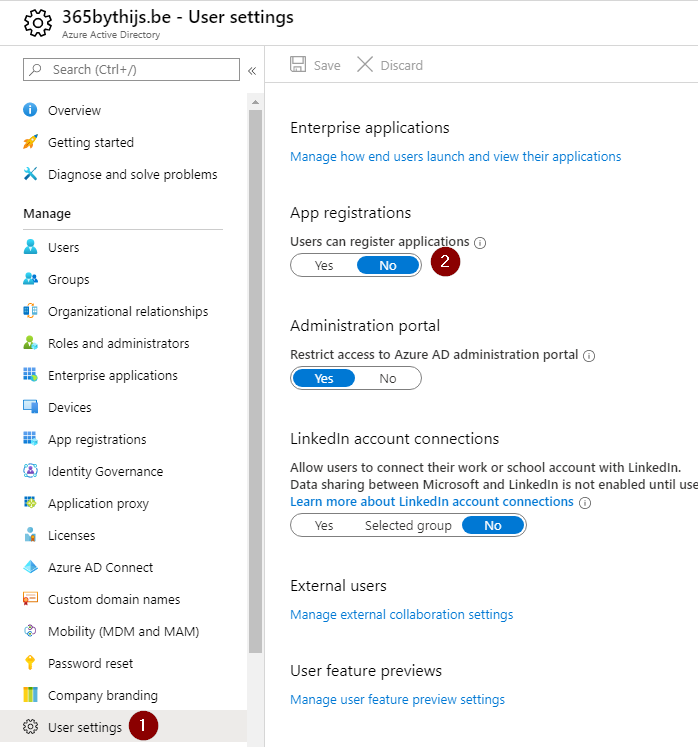Select Identity Governance in the sidebar

pyautogui.click(x=105, y=471)
